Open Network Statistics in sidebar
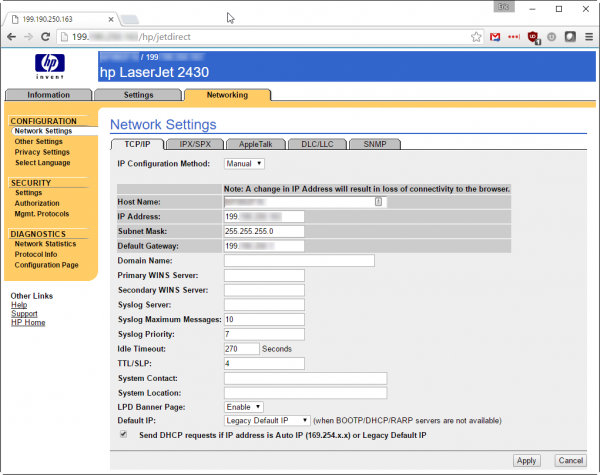600x475 pixels. [x=45, y=244]
